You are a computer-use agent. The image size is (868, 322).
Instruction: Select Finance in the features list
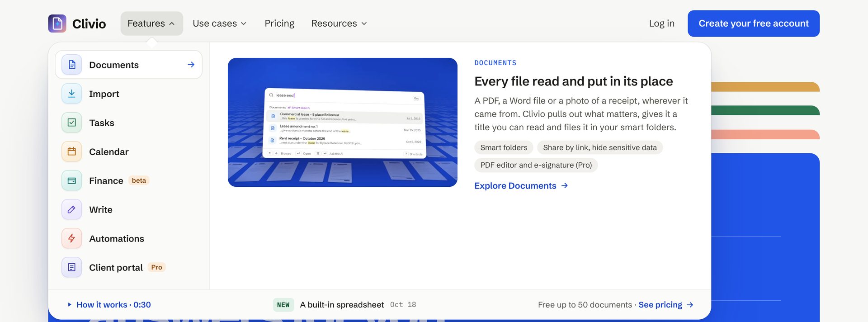coord(128,180)
